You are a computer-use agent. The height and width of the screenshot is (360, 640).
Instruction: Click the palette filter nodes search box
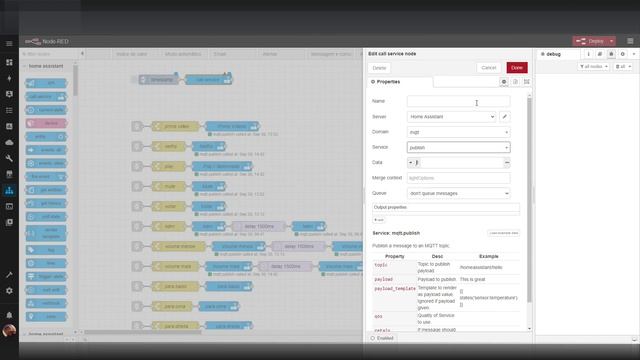48,54
